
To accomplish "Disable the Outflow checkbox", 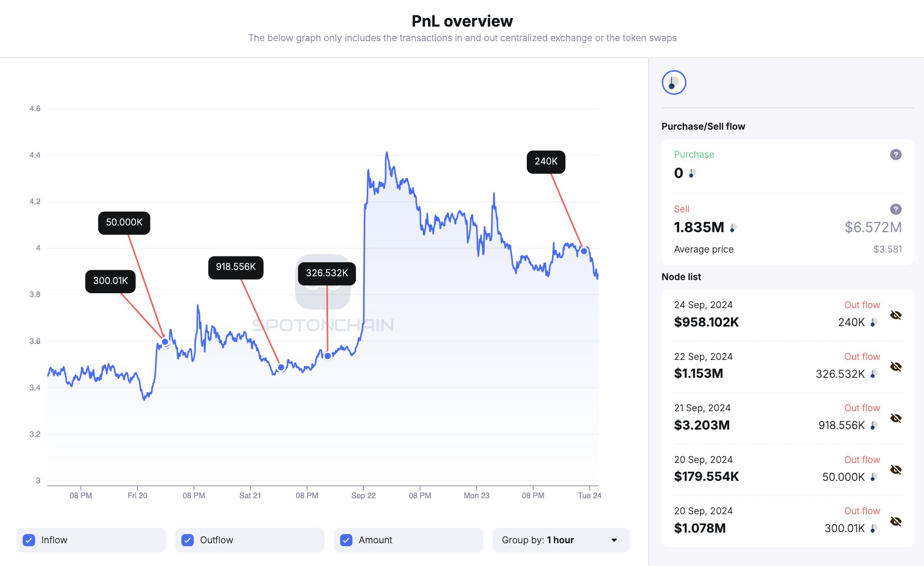I will pyautogui.click(x=187, y=540).
